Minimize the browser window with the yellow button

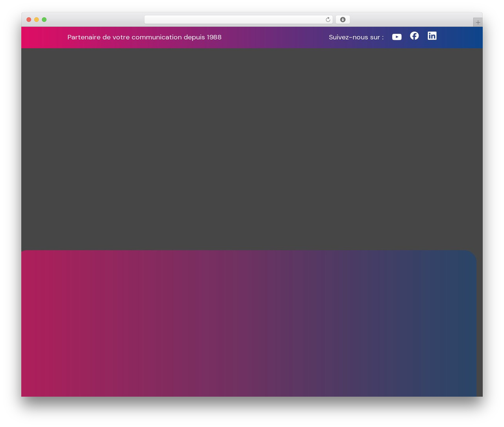(36, 20)
